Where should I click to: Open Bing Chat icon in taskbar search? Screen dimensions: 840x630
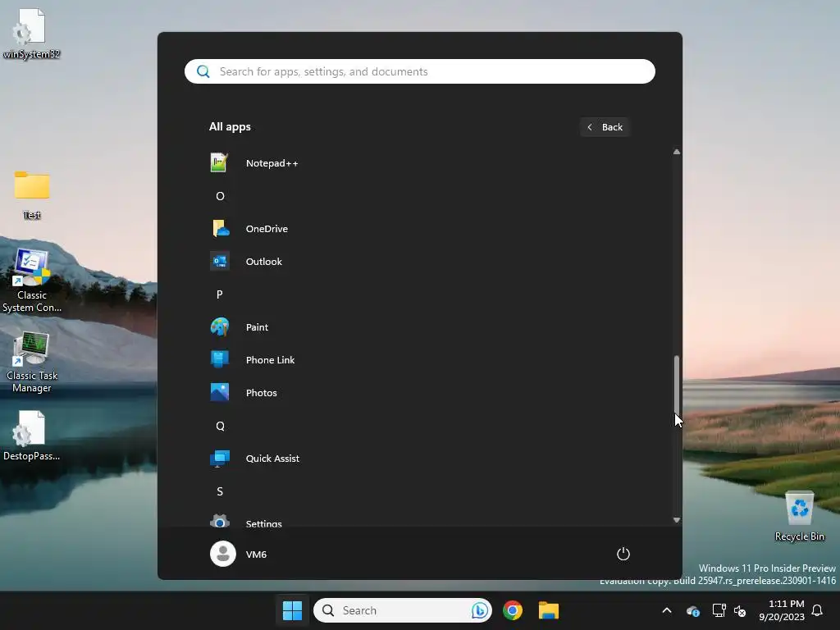(x=479, y=610)
